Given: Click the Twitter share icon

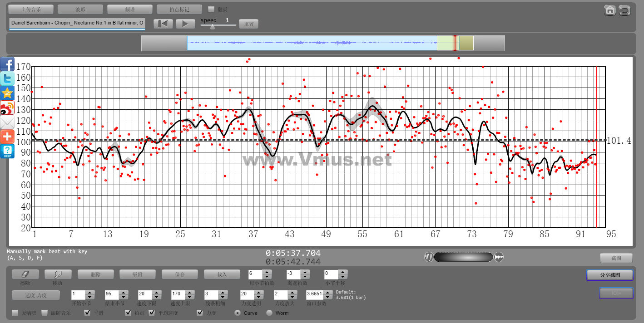Looking at the screenshot, I should [7, 79].
